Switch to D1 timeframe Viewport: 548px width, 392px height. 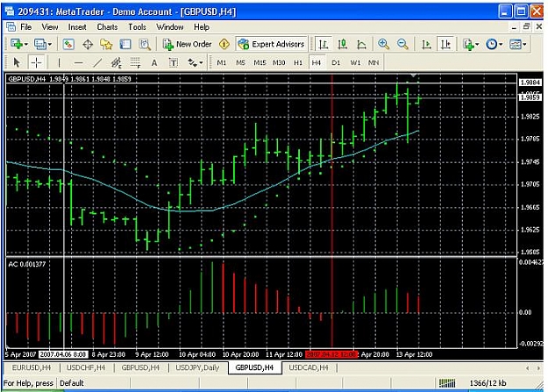[336, 62]
